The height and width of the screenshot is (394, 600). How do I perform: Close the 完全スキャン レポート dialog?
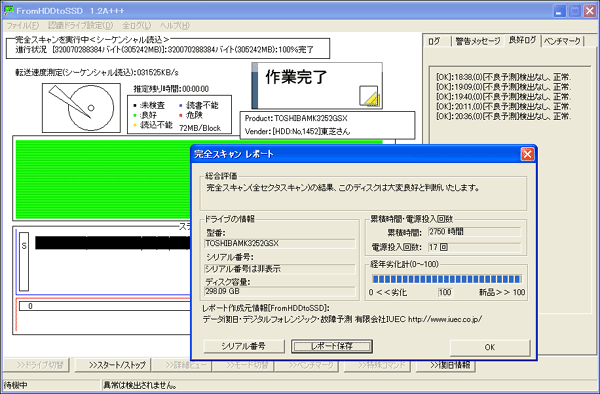click(527, 154)
